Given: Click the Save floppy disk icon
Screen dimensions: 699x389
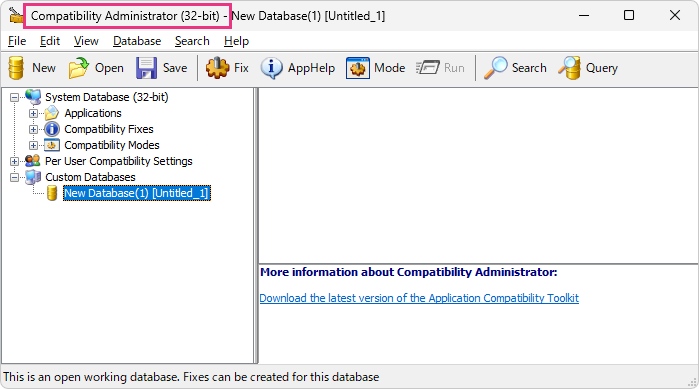Looking at the screenshot, I should 146,68.
